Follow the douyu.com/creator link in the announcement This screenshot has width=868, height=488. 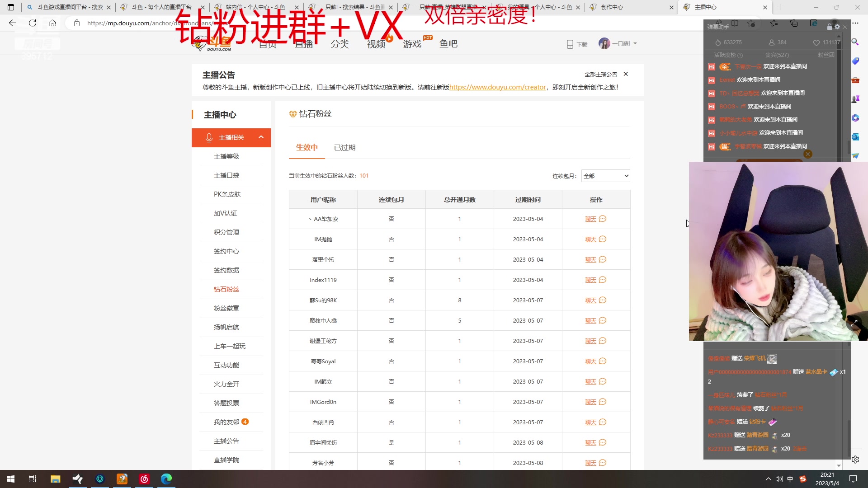click(497, 87)
